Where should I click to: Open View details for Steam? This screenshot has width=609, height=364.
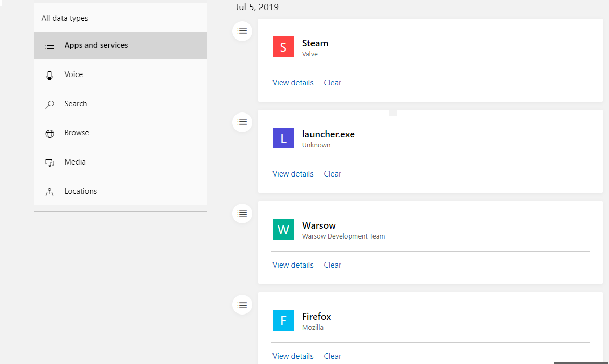(293, 83)
